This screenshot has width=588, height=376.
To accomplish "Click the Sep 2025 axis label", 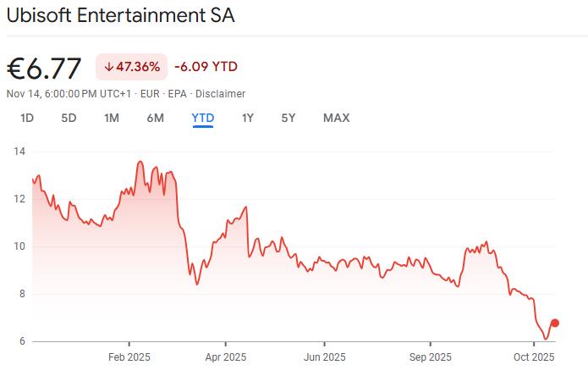I will (430, 357).
